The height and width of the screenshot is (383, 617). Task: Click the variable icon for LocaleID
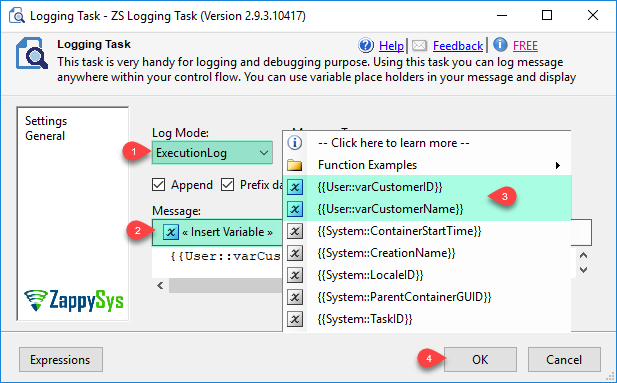point(295,275)
